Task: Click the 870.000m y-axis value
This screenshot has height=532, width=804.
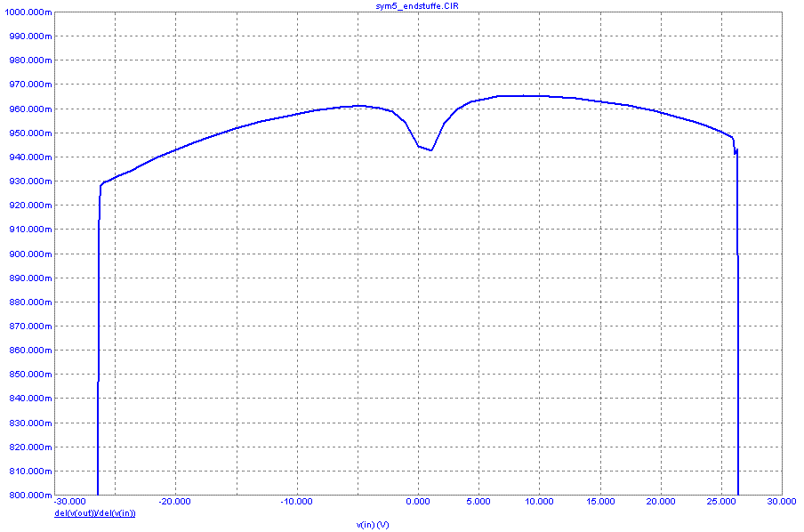Action: 31,326
